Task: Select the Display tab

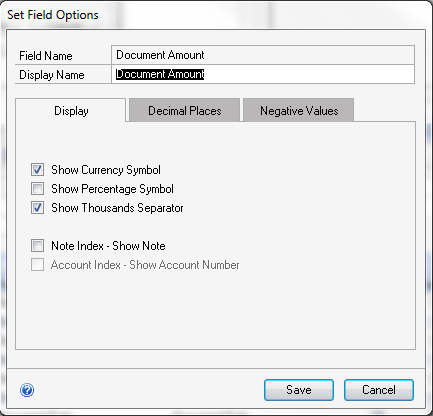Action: 71,110
